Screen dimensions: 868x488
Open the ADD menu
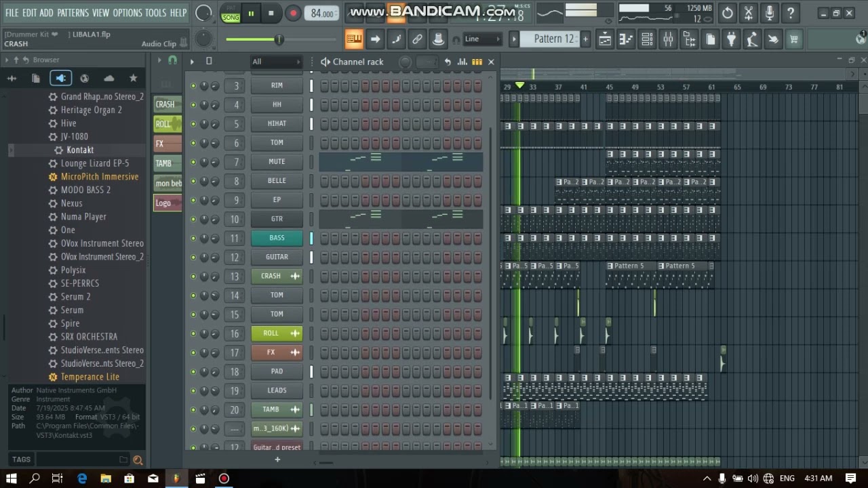pyautogui.click(x=46, y=13)
